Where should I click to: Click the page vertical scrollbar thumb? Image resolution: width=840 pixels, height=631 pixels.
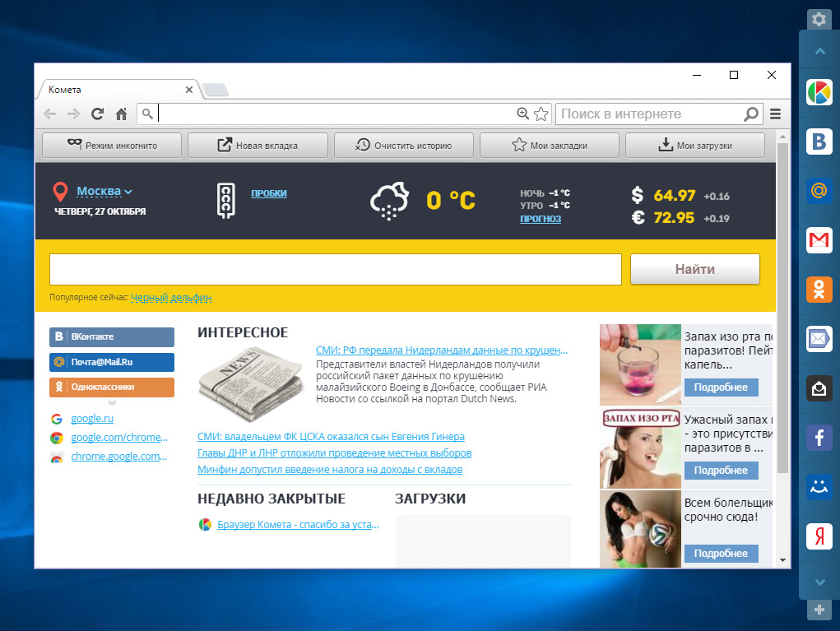tap(782, 308)
